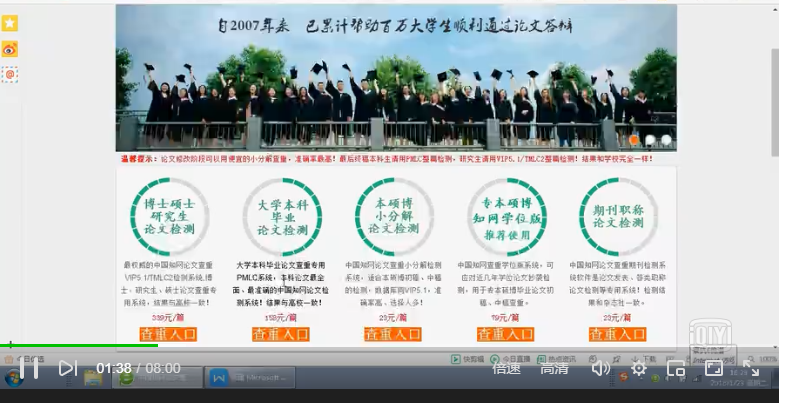Click 查重入口 under the 339元 price
Screen dimensions: 786x403
(x=168, y=334)
